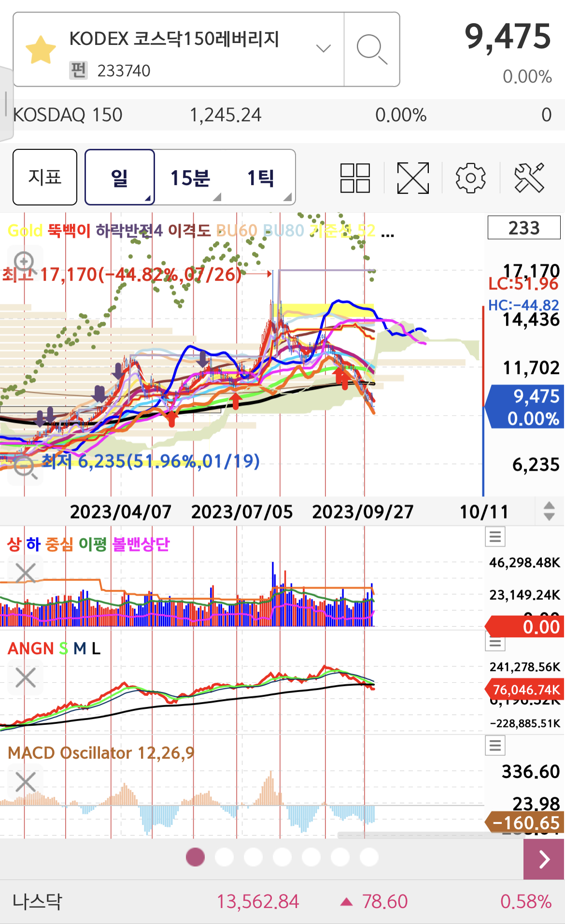Tap the 최저 6,235 low label
Viewport: 565px width, 924px height.
[151, 461]
